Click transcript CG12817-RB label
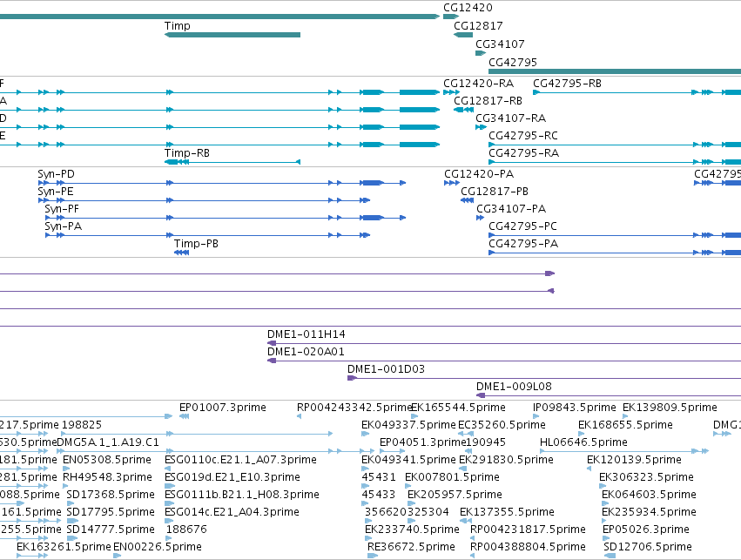The image size is (741, 560). 488,101
